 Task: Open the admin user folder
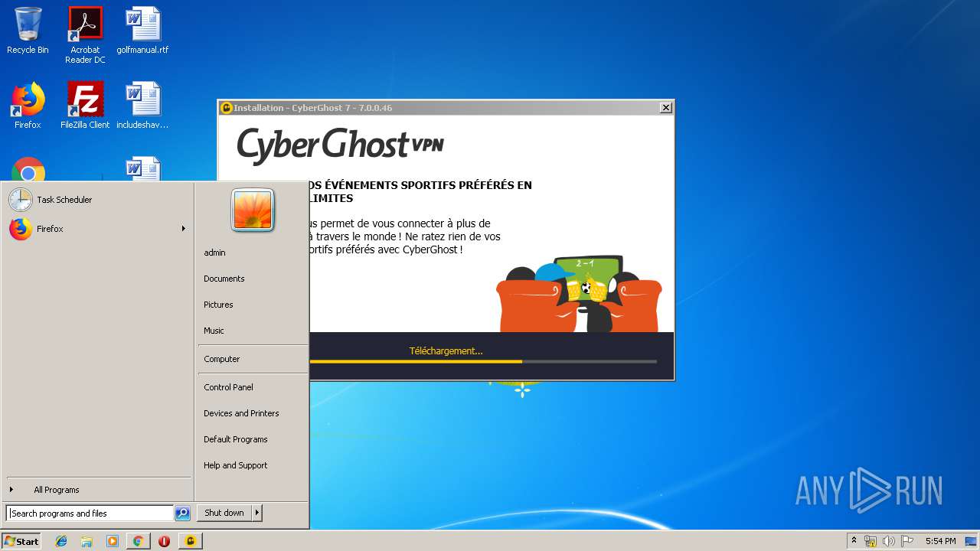(214, 253)
